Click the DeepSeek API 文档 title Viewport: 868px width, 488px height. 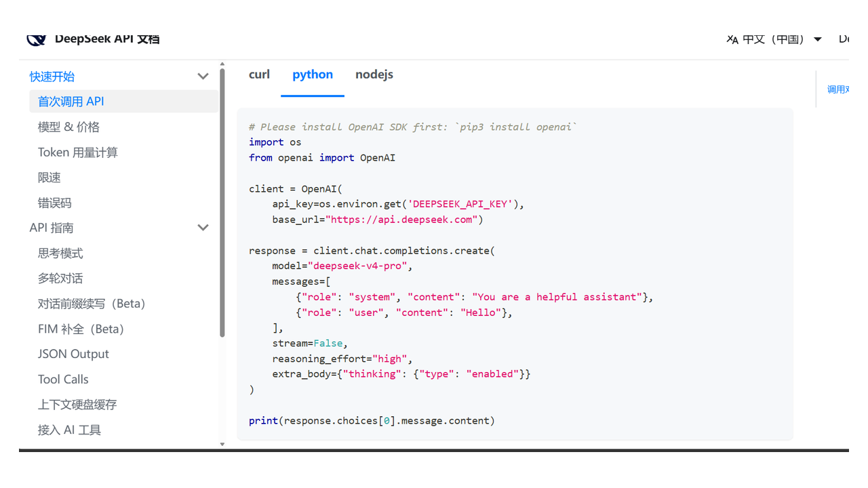pos(107,39)
